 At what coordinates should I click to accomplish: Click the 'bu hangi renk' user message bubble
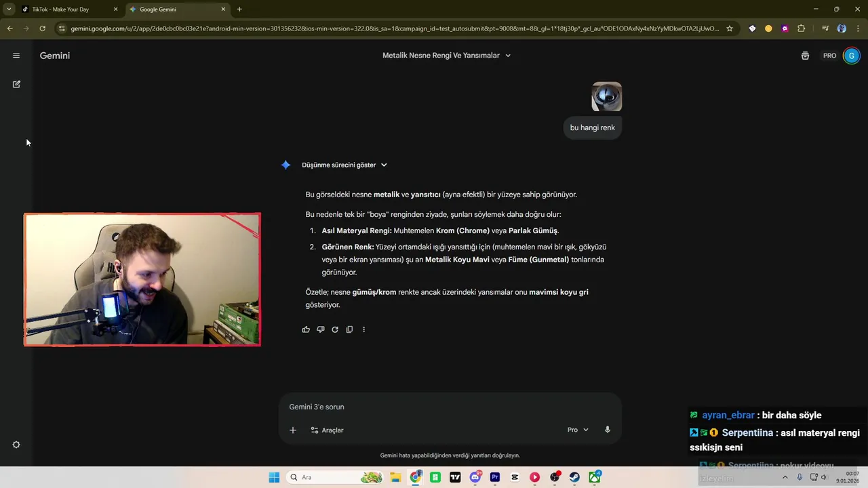click(593, 127)
